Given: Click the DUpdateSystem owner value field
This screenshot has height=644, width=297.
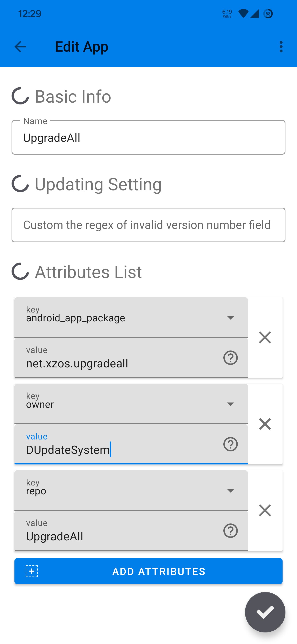Looking at the screenshot, I should point(117,450).
